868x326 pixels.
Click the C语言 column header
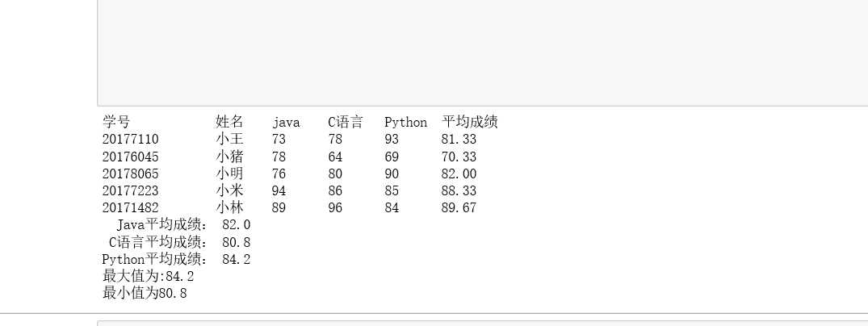pos(345,122)
